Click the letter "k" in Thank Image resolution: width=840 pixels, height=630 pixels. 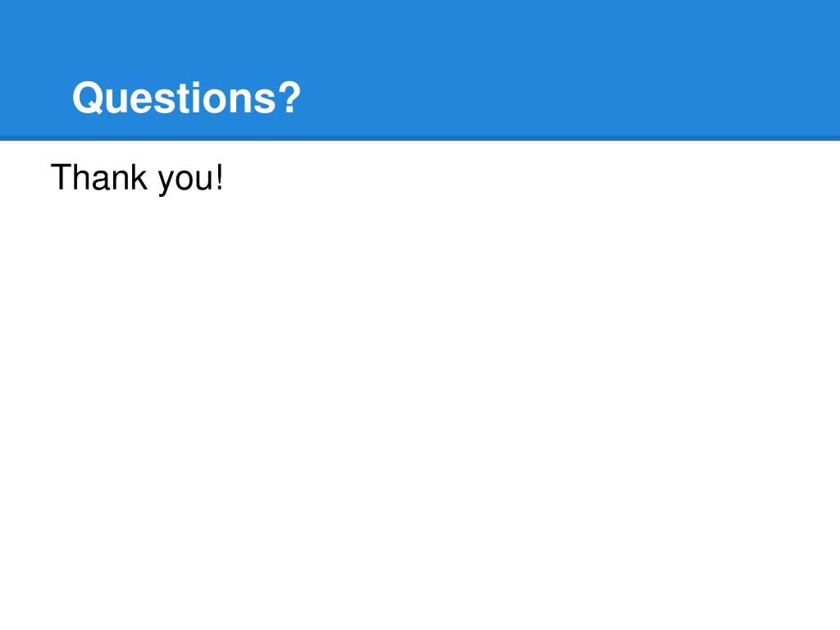[139, 177]
